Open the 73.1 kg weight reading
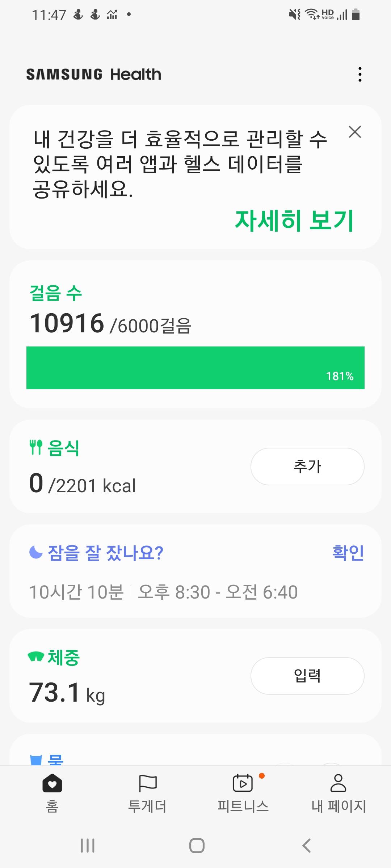The width and height of the screenshot is (391, 868). coord(67,693)
